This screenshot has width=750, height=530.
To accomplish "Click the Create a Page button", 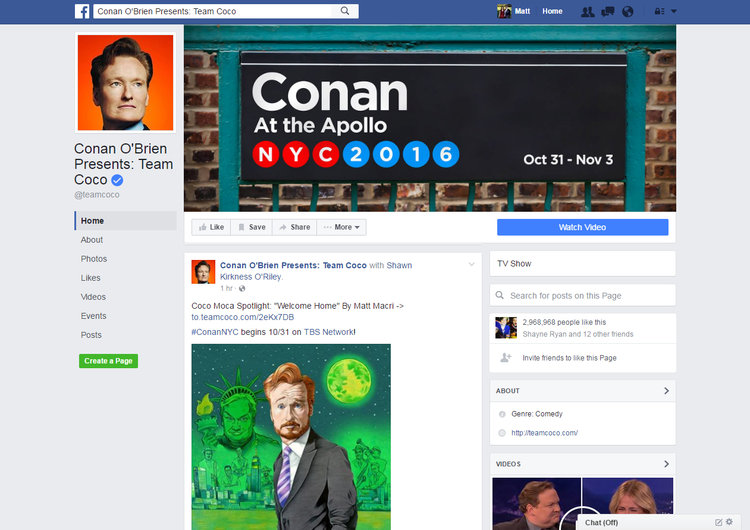I will [109, 361].
